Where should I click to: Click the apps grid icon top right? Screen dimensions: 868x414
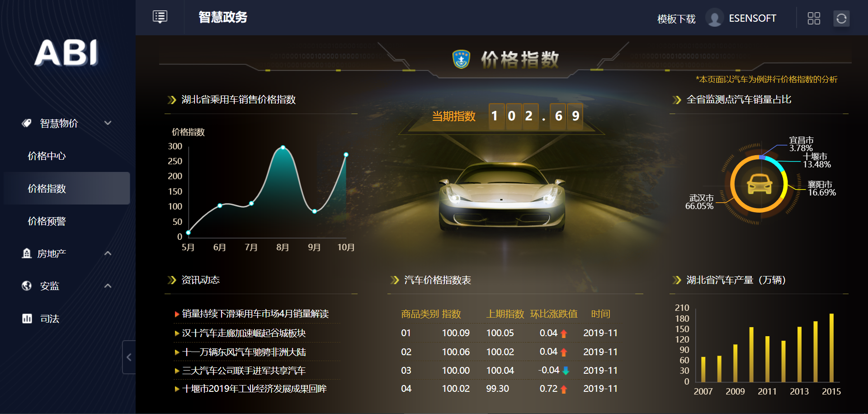(814, 18)
